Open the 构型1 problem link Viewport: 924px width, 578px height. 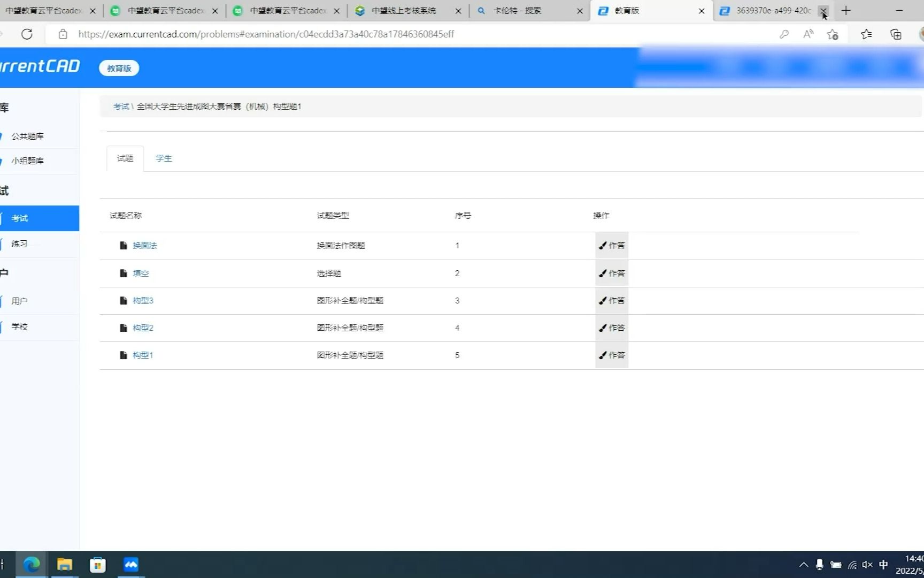click(143, 355)
